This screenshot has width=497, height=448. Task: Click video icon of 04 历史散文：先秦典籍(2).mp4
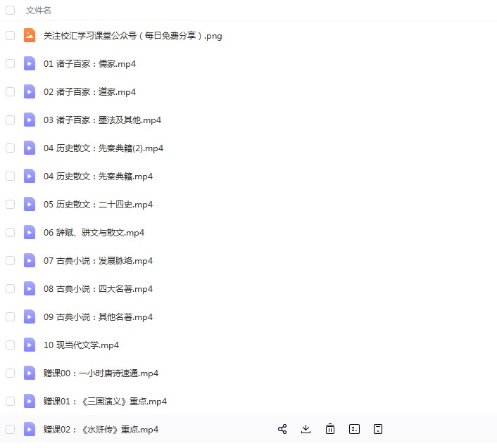pyautogui.click(x=30, y=148)
